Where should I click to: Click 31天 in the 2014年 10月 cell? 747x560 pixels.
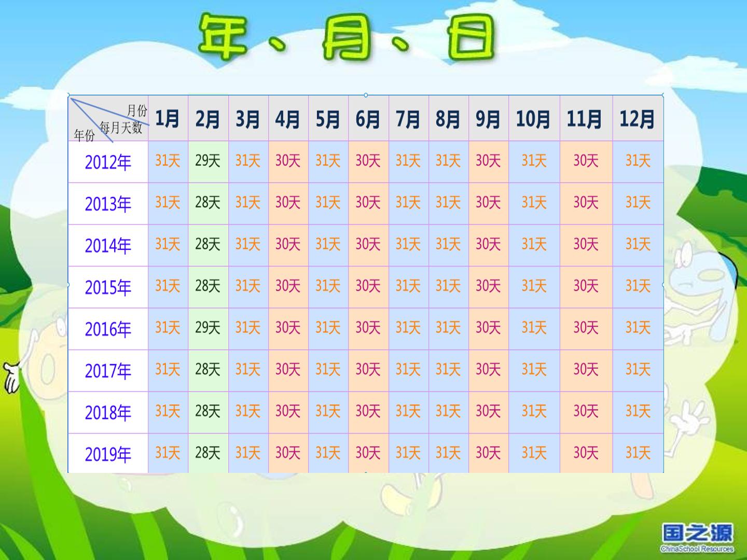pyautogui.click(x=534, y=244)
